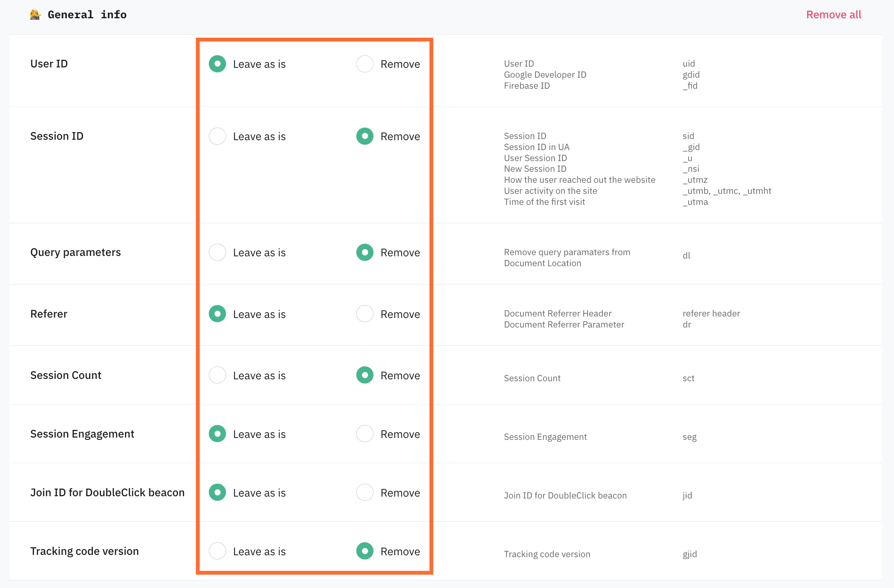Select Leave as is for Query parameters
The height and width of the screenshot is (588, 894).
[x=217, y=252]
